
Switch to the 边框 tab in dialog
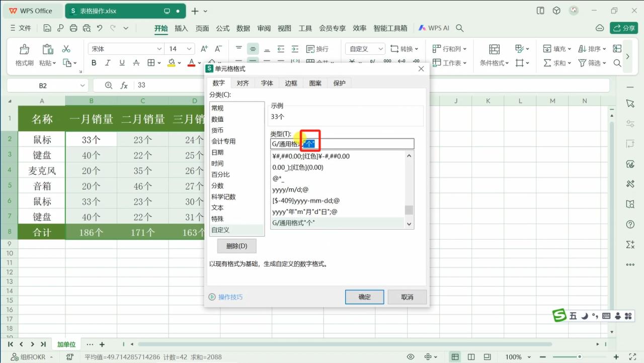point(291,83)
